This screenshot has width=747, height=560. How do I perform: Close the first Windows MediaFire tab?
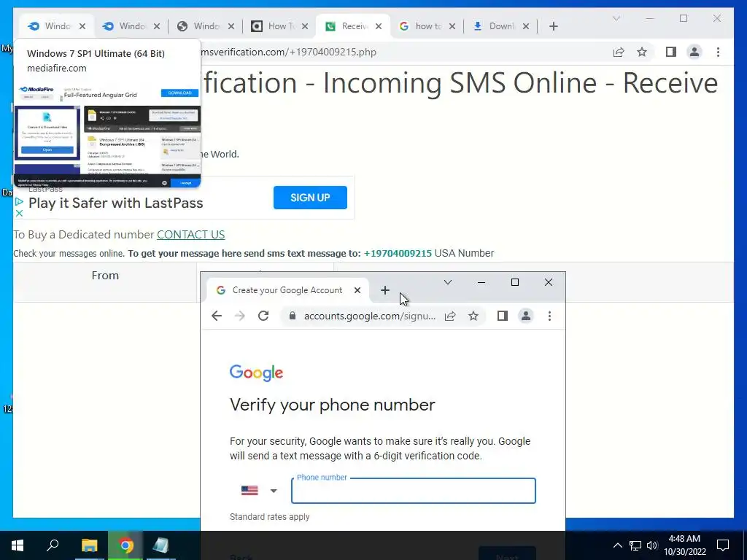pos(82,26)
